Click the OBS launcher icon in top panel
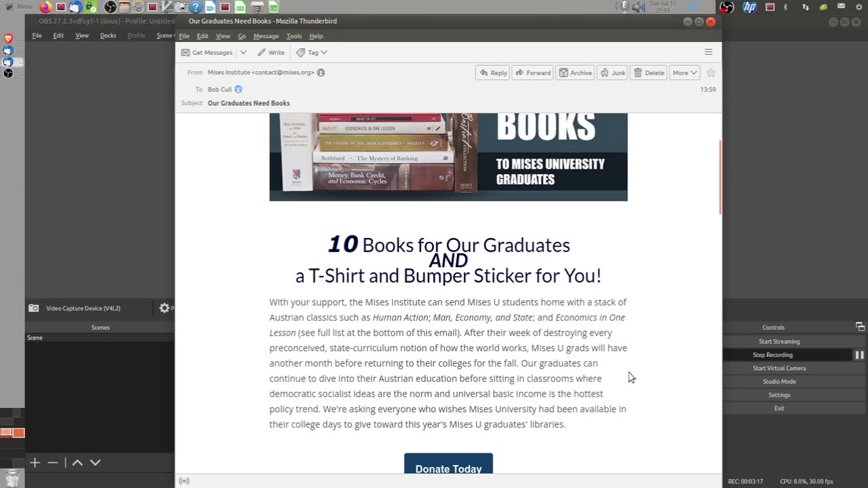Image resolution: width=868 pixels, height=488 pixels. tap(110, 7)
